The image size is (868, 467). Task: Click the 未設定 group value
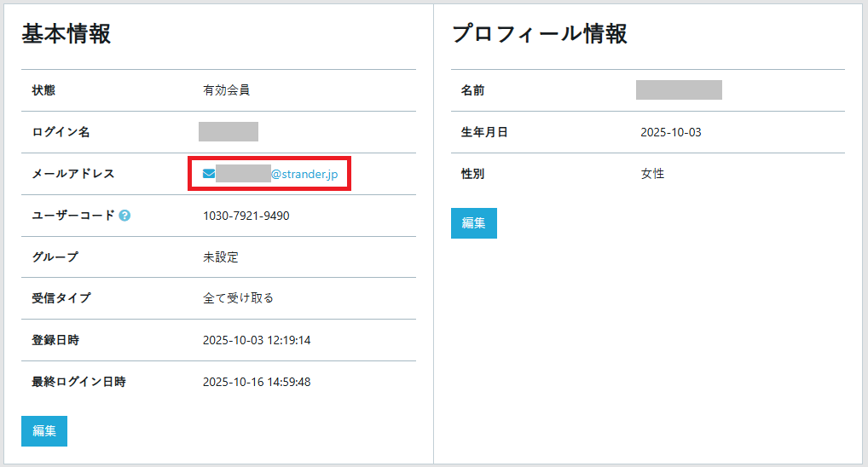pyautogui.click(x=220, y=257)
